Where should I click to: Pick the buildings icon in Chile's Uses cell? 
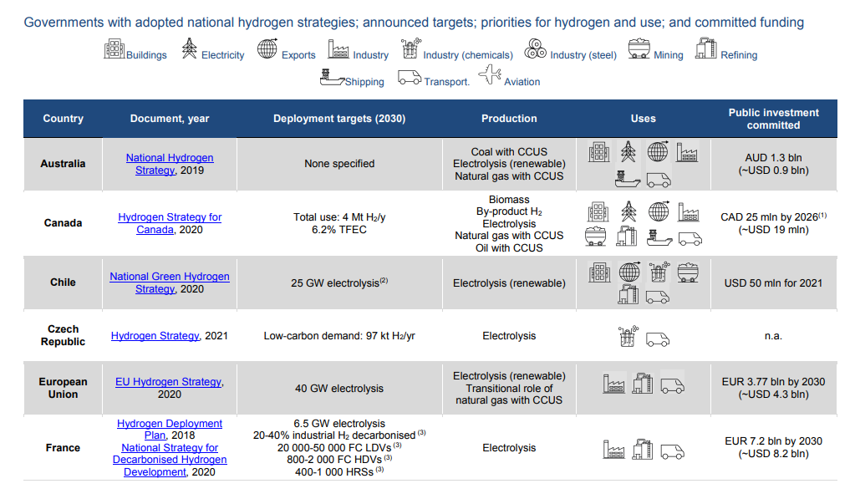pyautogui.click(x=600, y=272)
